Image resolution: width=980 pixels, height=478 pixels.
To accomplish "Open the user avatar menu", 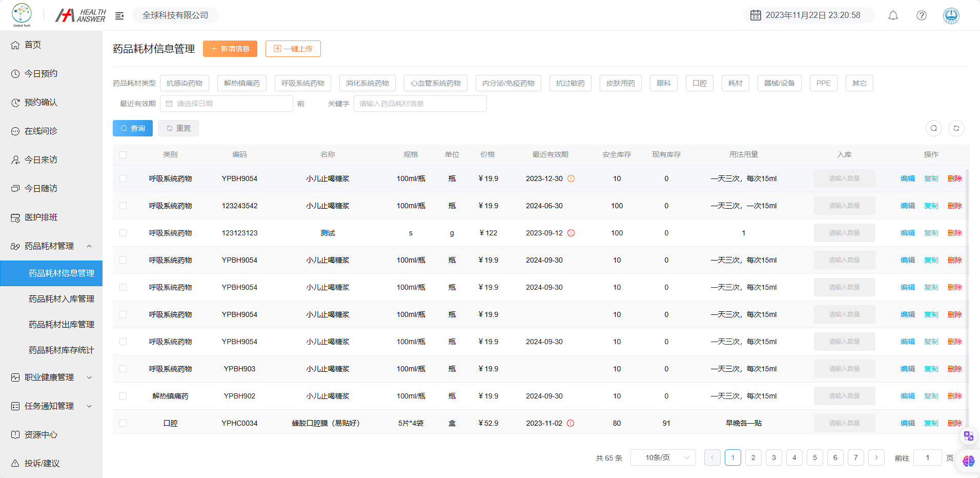I will pos(951,15).
